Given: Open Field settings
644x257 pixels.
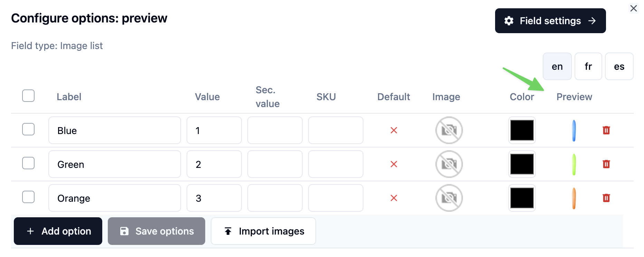Looking at the screenshot, I should (550, 21).
